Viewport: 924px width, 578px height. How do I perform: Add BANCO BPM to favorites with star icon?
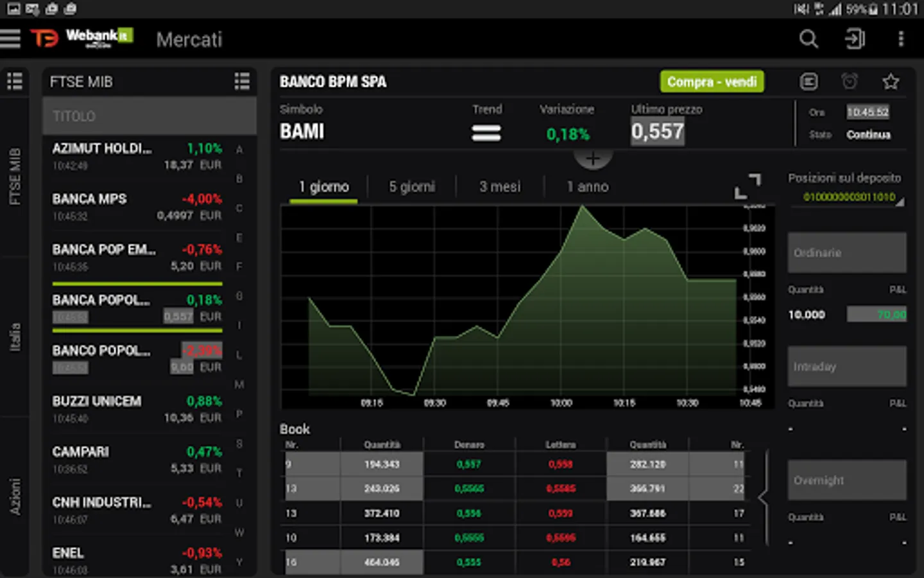click(891, 82)
